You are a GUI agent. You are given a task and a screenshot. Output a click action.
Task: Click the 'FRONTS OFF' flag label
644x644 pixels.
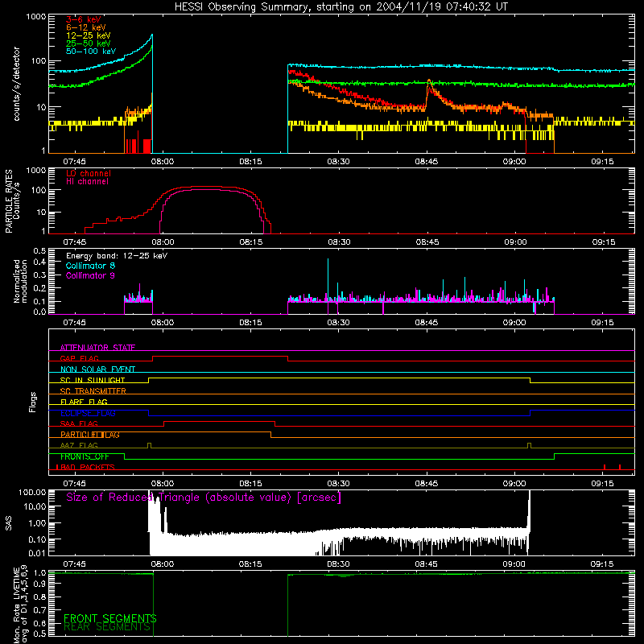pyautogui.click(x=85, y=456)
